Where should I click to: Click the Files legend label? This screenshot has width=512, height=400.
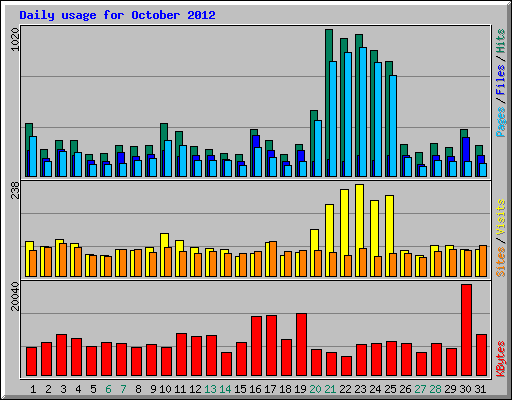(x=501, y=79)
